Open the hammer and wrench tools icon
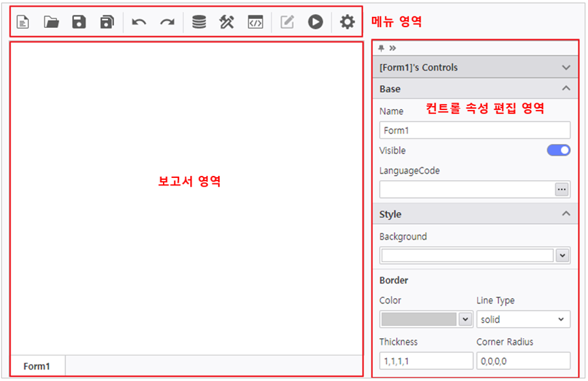588x381 pixels. point(227,22)
